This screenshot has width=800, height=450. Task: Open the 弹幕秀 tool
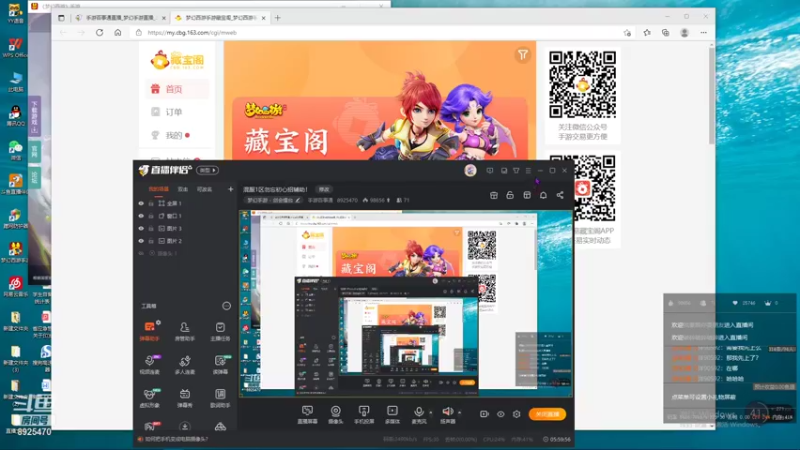(185, 397)
